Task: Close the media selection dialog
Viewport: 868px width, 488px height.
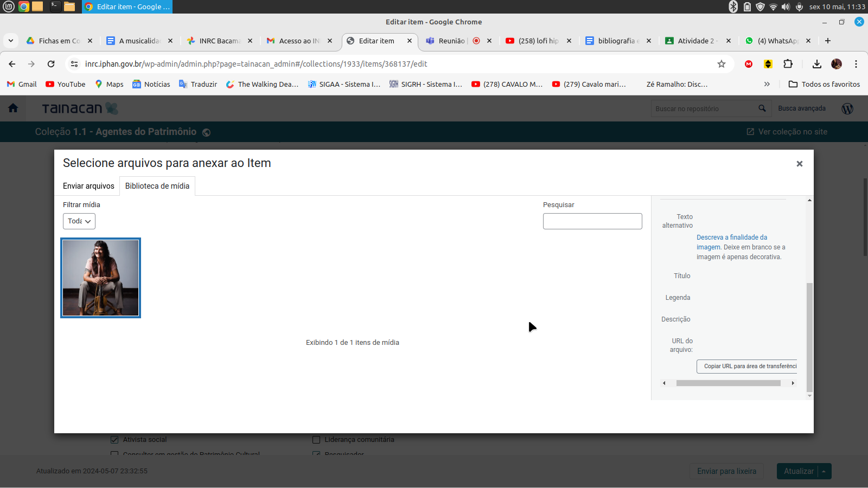Action: pos(799,164)
